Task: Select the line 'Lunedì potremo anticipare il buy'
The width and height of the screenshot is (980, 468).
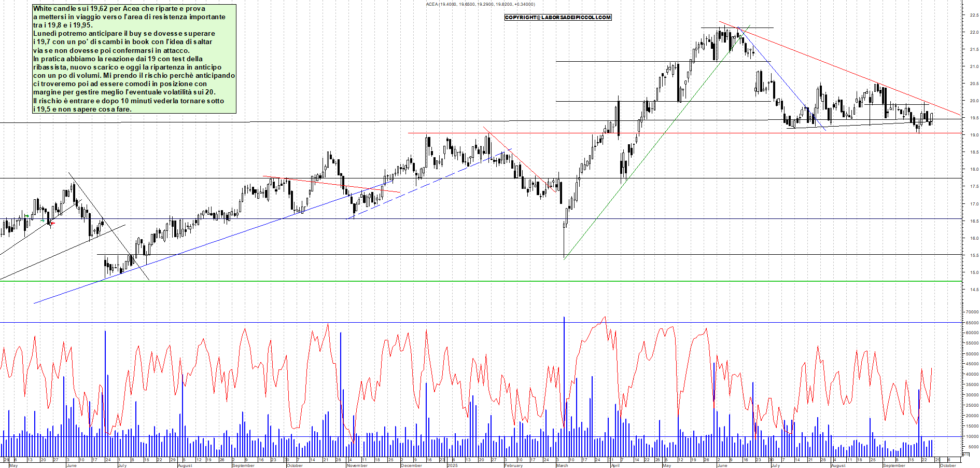Action: (x=124, y=33)
